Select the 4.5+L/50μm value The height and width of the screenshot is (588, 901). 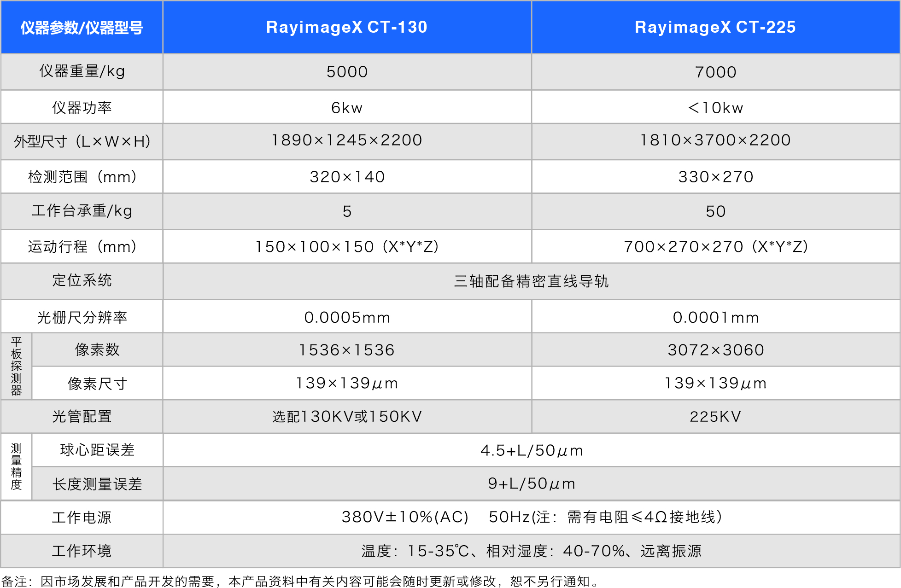(531, 450)
